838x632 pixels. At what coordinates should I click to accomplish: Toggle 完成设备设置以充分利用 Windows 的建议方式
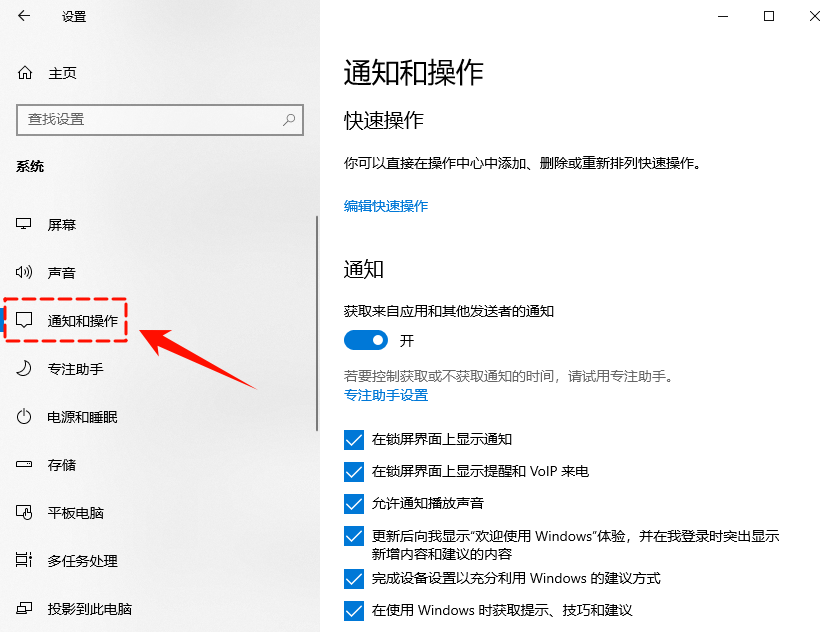coord(353,579)
